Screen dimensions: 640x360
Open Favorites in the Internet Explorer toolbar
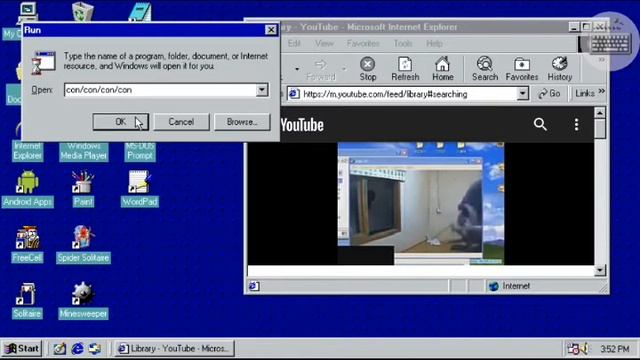coord(522,69)
